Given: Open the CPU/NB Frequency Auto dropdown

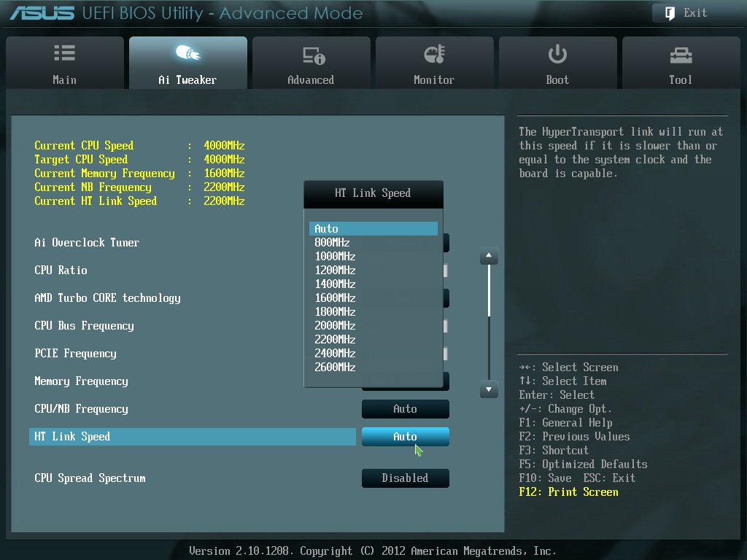Looking at the screenshot, I should pos(406,409).
